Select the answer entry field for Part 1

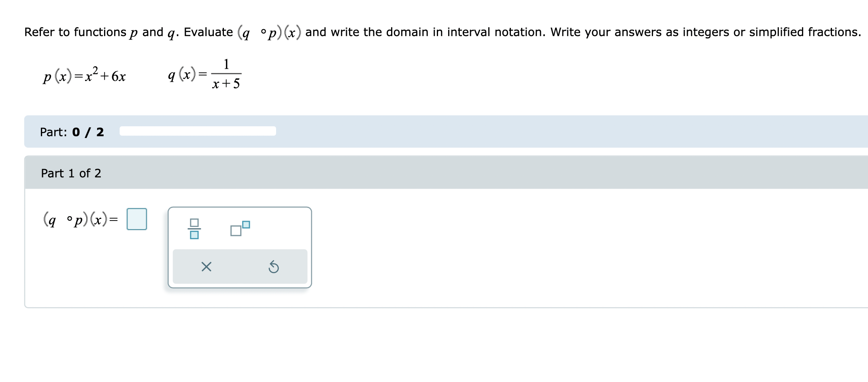pyautogui.click(x=136, y=219)
